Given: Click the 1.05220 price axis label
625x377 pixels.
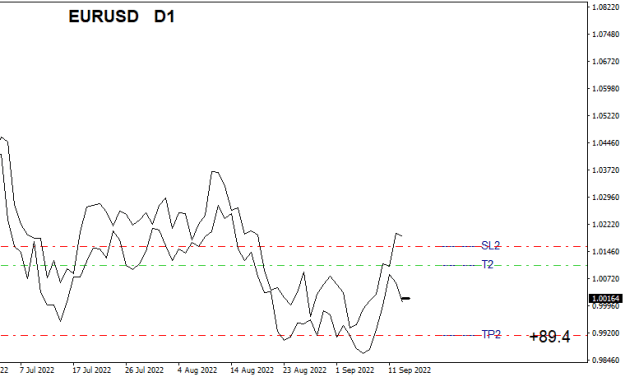Looking at the screenshot, I should pos(606,116).
